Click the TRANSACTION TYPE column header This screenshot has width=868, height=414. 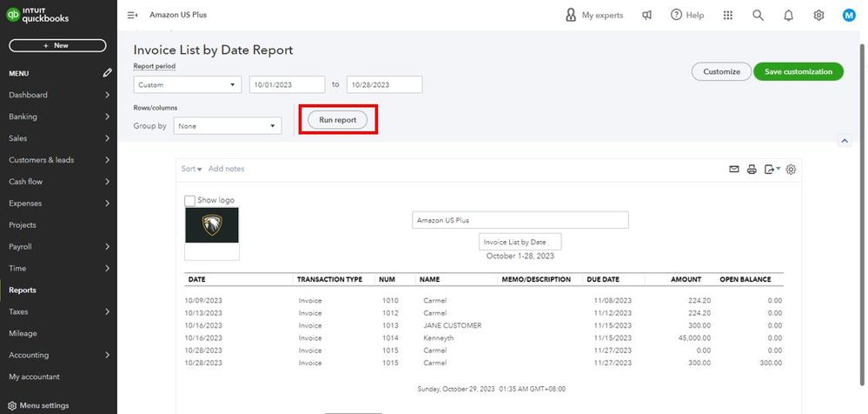point(329,279)
